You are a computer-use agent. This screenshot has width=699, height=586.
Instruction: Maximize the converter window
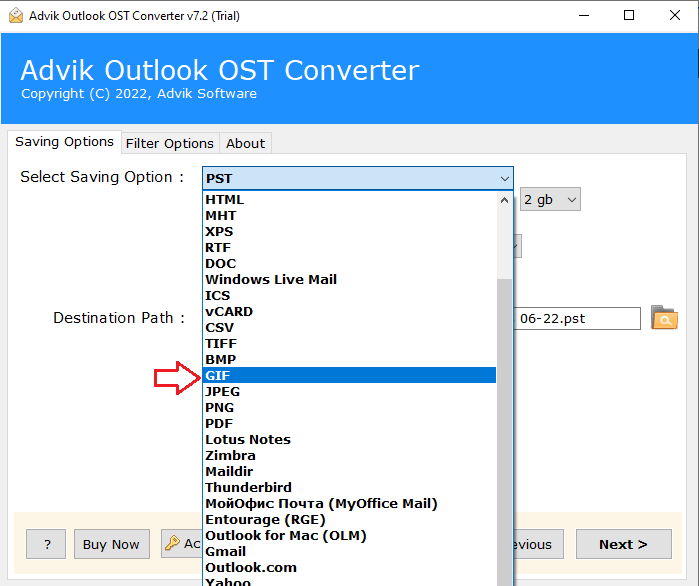point(629,16)
